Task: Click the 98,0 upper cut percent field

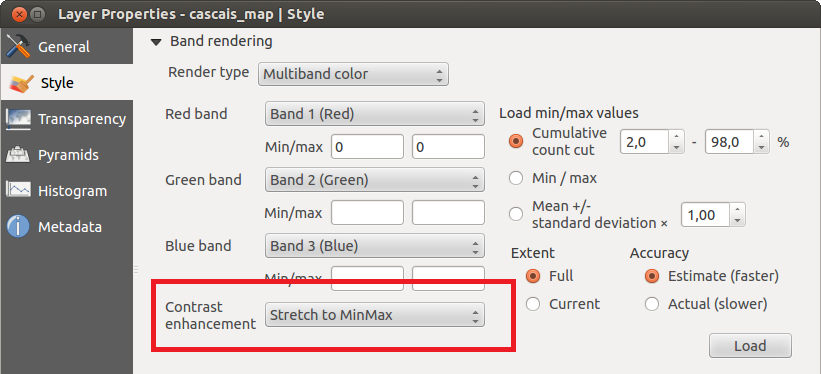Action: (x=730, y=141)
